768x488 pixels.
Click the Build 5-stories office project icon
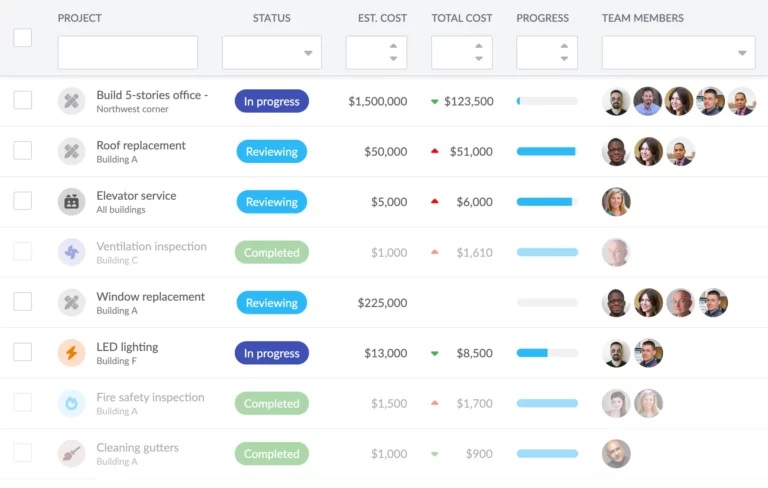[71, 101]
